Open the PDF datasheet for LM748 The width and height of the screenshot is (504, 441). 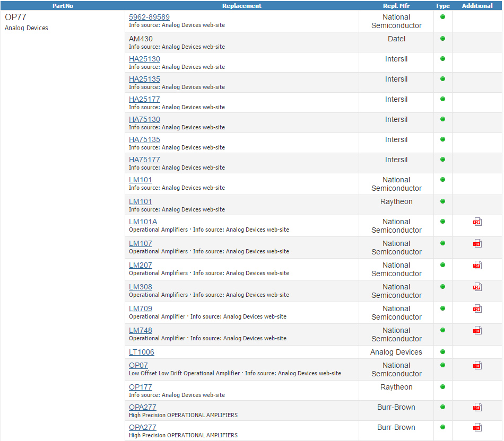(477, 331)
